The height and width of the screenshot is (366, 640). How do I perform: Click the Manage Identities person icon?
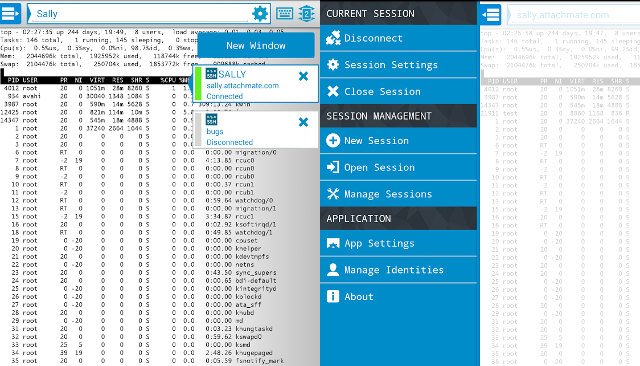333,270
